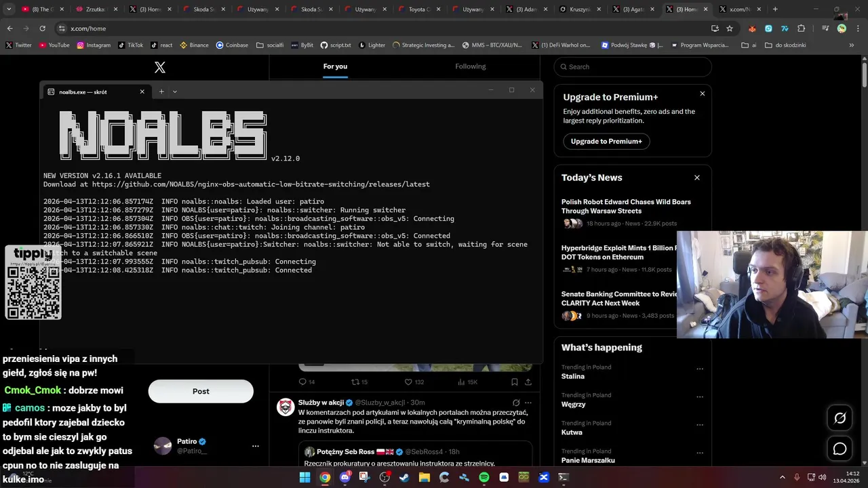Open more options on Służby w akcji post
The width and height of the screenshot is (868, 488).
[528, 403]
